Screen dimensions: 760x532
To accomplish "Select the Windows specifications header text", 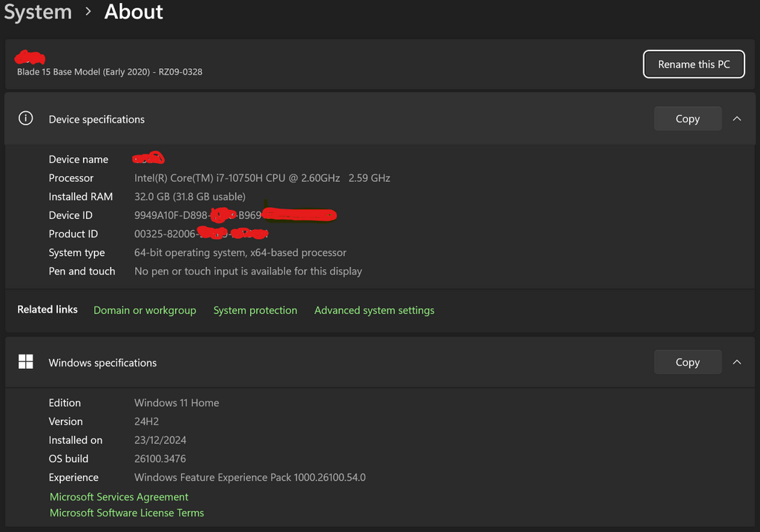I will click(x=102, y=362).
